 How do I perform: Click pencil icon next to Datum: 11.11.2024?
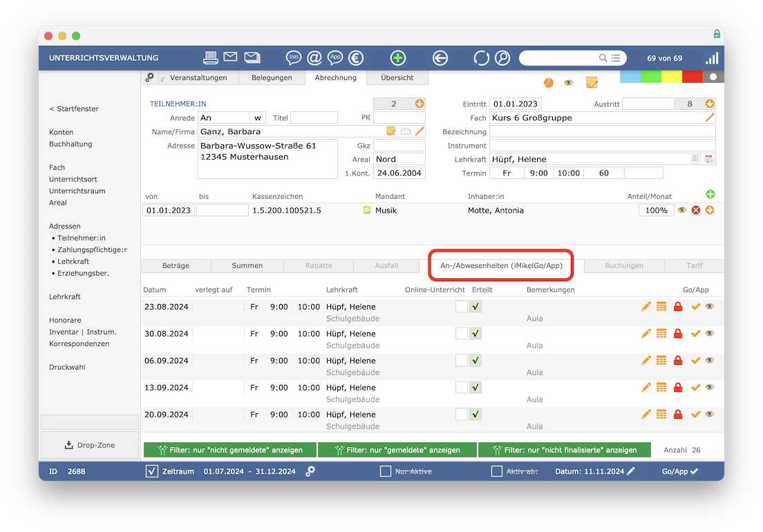pos(630,471)
